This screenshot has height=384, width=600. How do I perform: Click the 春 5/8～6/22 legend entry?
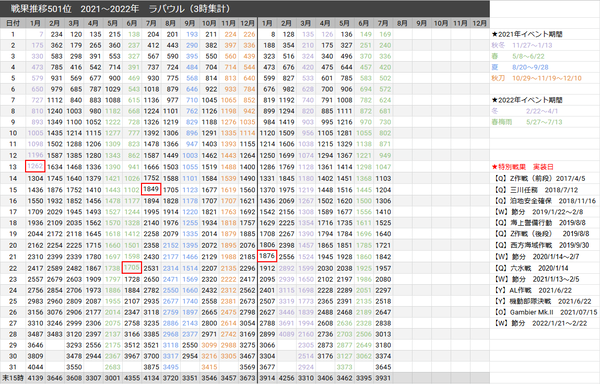click(518, 56)
